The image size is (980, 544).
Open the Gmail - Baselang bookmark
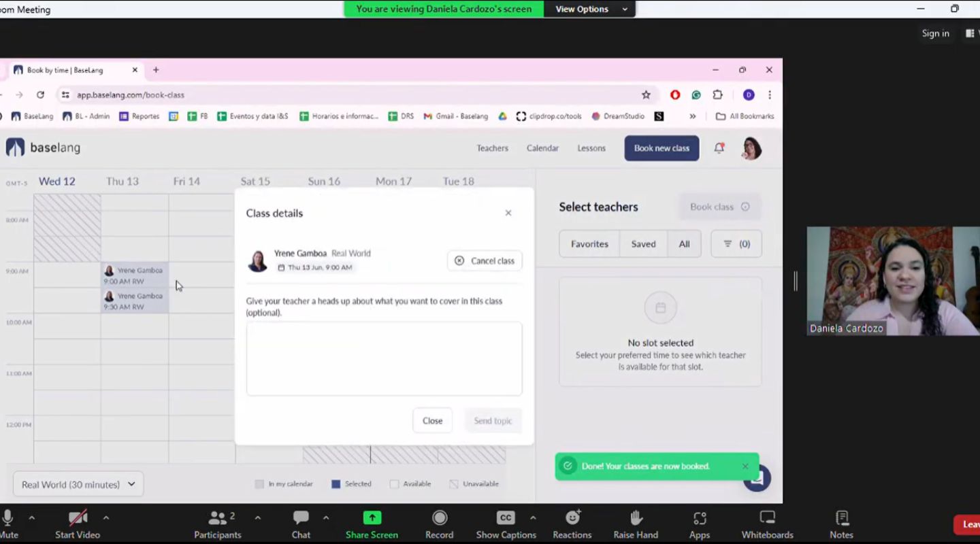(x=456, y=116)
